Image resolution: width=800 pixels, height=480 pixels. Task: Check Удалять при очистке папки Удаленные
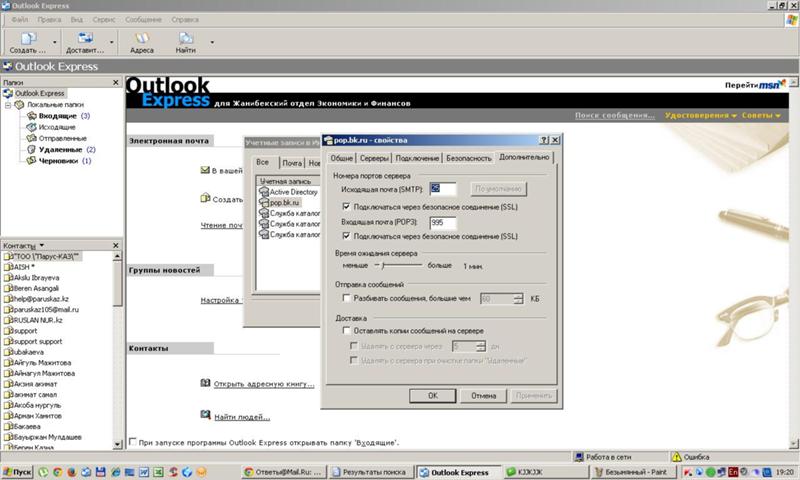click(x=354, y=360)
